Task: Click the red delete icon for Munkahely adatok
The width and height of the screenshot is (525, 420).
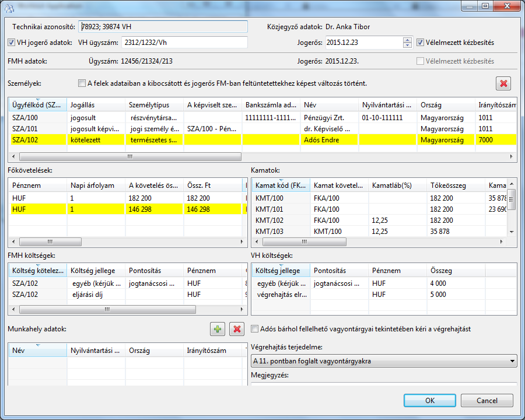Action: tap(236, 329)
